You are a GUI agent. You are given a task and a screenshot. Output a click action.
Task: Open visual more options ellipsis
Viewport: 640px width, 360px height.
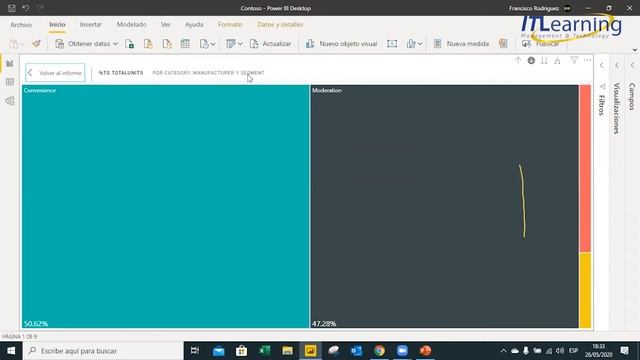tap(587, 60)
